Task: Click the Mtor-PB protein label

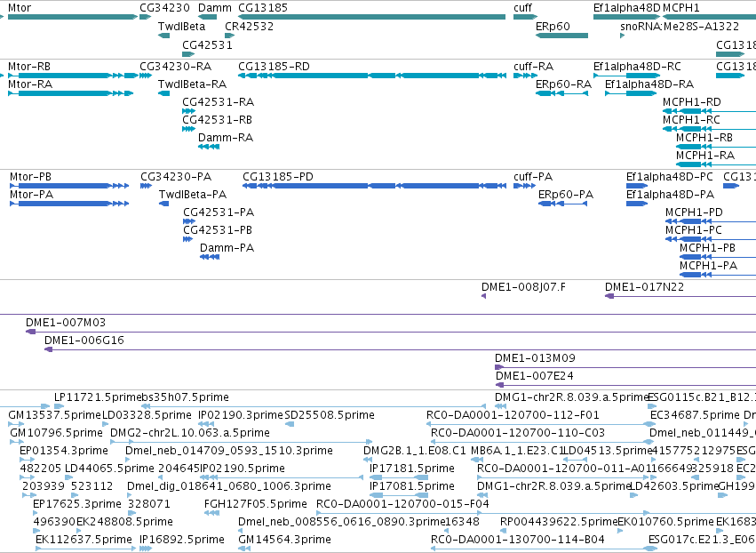Action: (x=30, y=177)
